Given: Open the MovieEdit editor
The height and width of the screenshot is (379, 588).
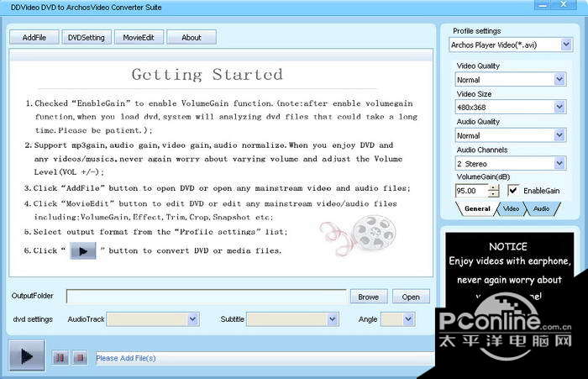Looking at the screenshot, I should (139, 38).
